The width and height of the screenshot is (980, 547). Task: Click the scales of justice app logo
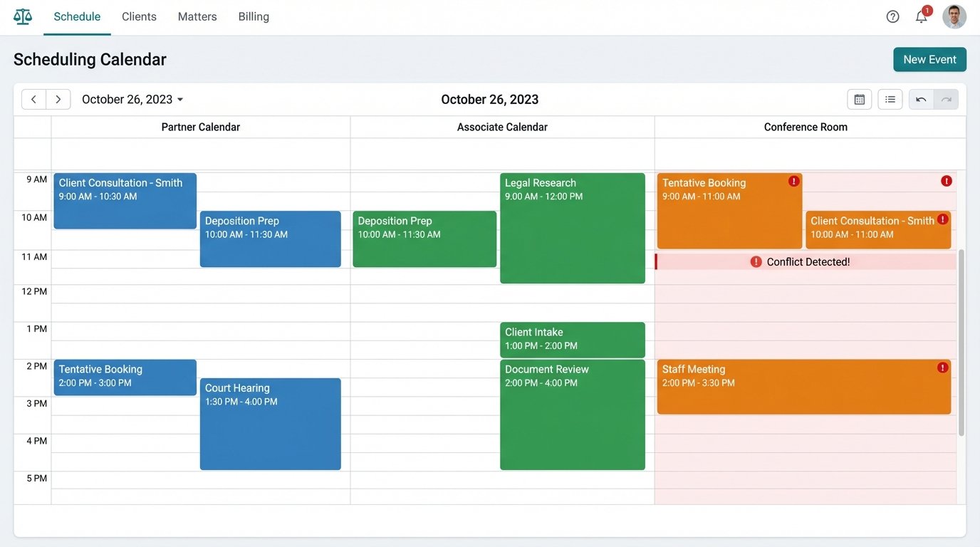pyautogui.click(x=21, y=15)
